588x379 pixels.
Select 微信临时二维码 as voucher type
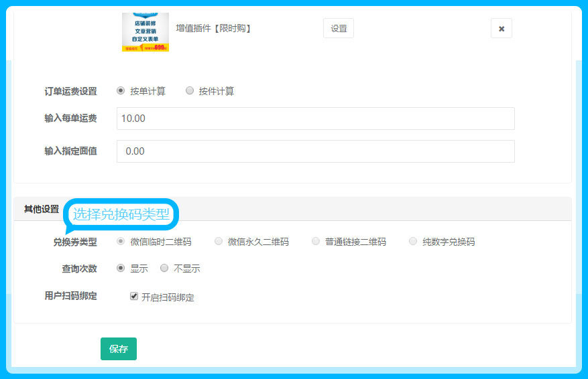pos(121,241)
